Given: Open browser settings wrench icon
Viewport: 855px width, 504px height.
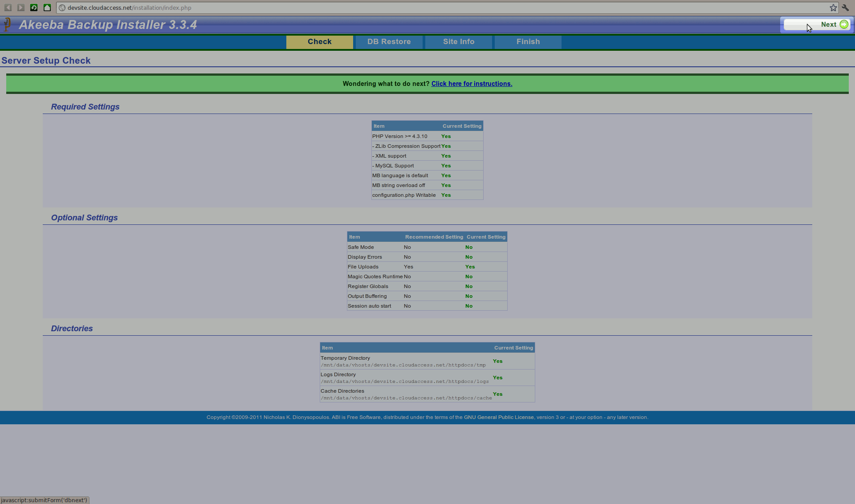Looking at the screenshot, I should [845, 8].
